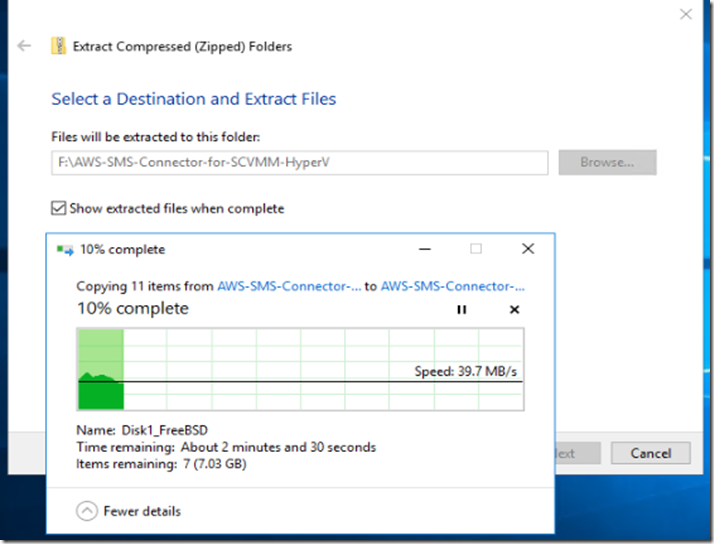Open the destination AWS-SMS-Connector link

[453, 286]
